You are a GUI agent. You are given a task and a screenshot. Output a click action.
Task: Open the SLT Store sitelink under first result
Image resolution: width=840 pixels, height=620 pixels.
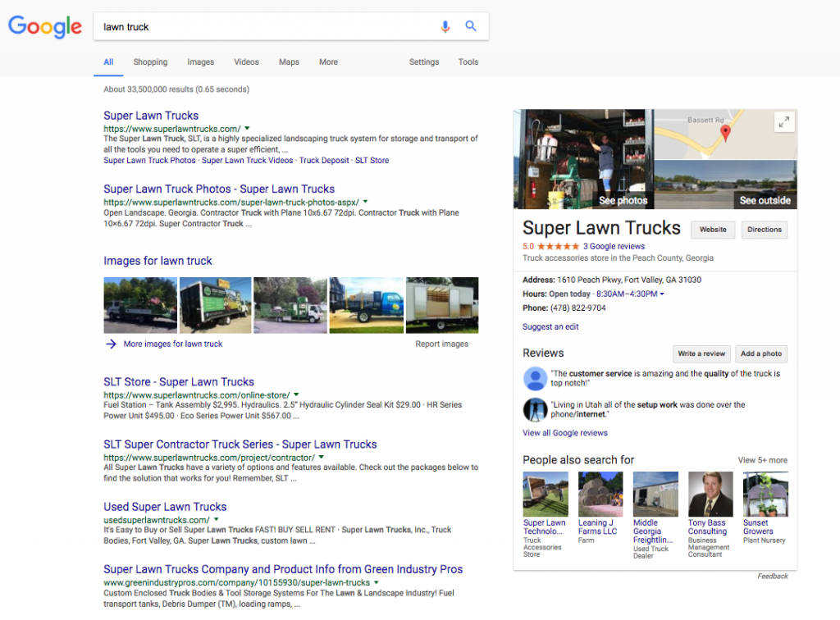372,160
